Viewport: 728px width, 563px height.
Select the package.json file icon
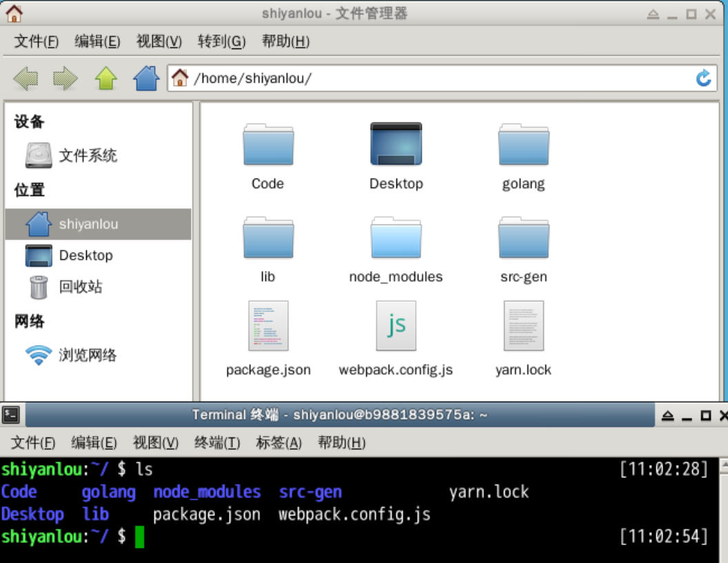click(268, 326)
